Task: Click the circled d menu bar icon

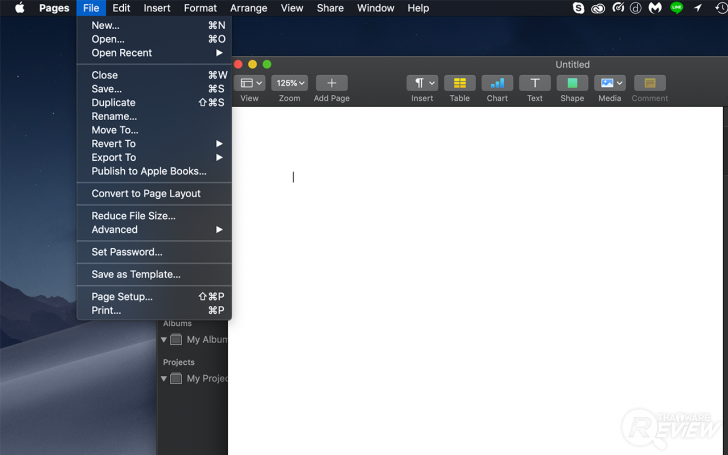Action: point(636,8)
